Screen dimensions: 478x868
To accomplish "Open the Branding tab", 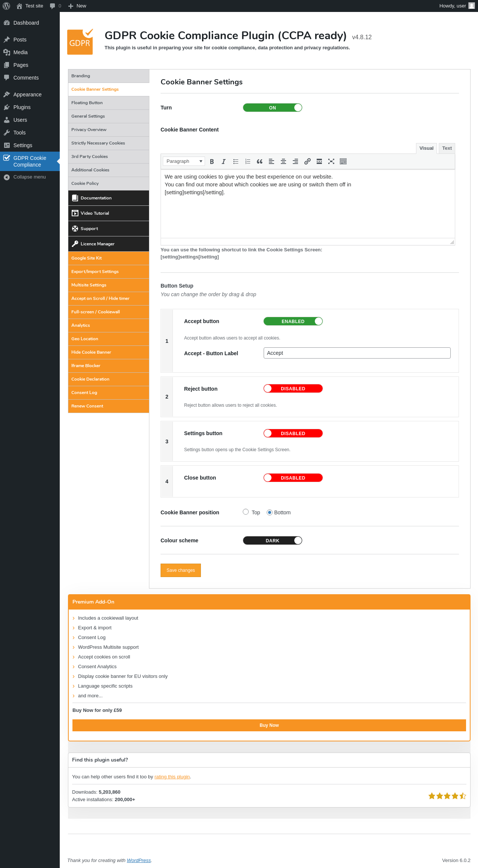I will 109,76.
